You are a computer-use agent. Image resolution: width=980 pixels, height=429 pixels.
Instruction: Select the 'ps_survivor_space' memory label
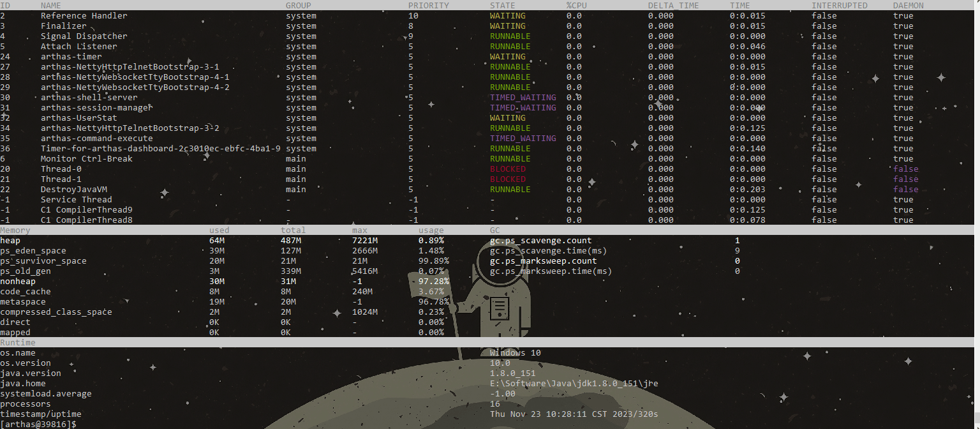pos(43,261)
